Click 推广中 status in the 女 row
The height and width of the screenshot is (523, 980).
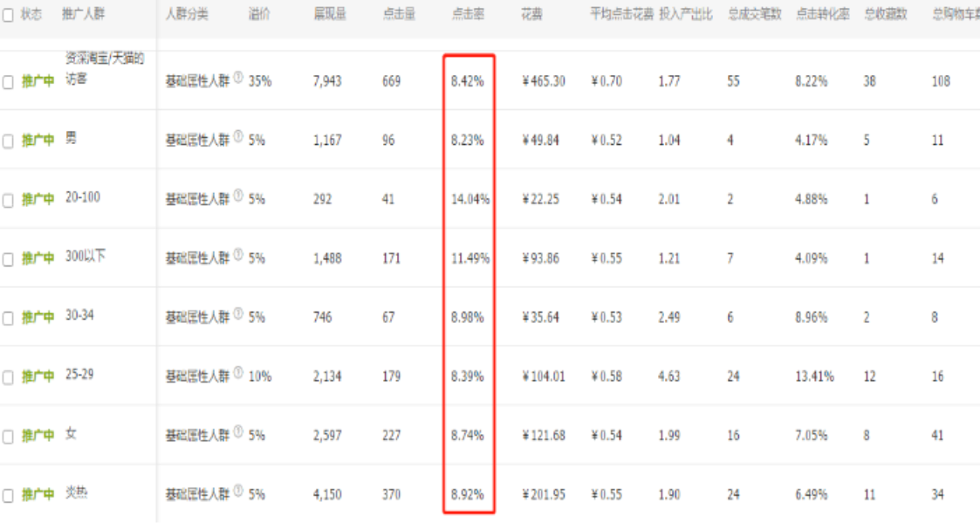(x=38, y=436)
